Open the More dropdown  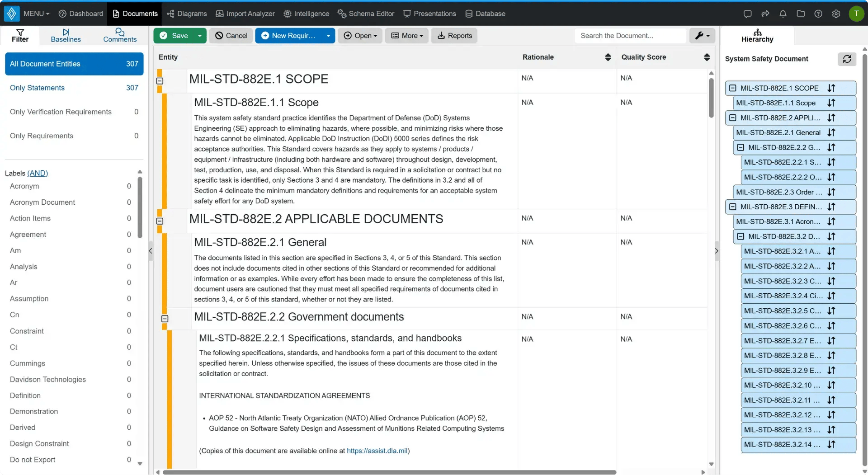click(x=407, y=36)
